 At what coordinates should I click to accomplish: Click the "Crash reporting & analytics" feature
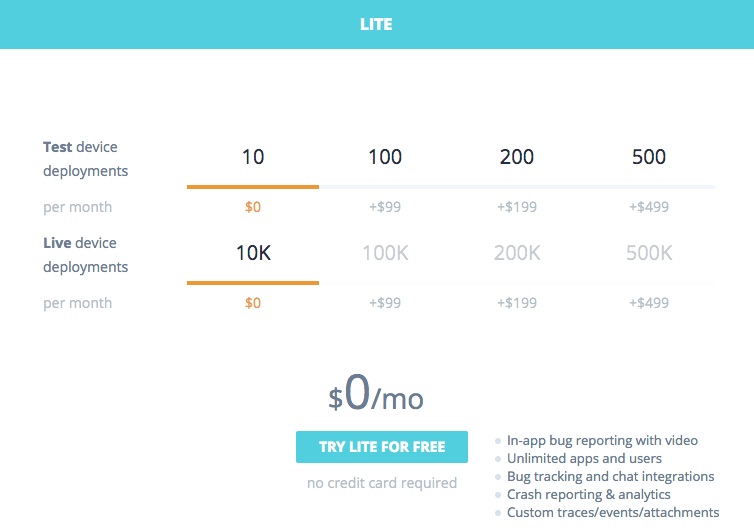pos(588,494)
